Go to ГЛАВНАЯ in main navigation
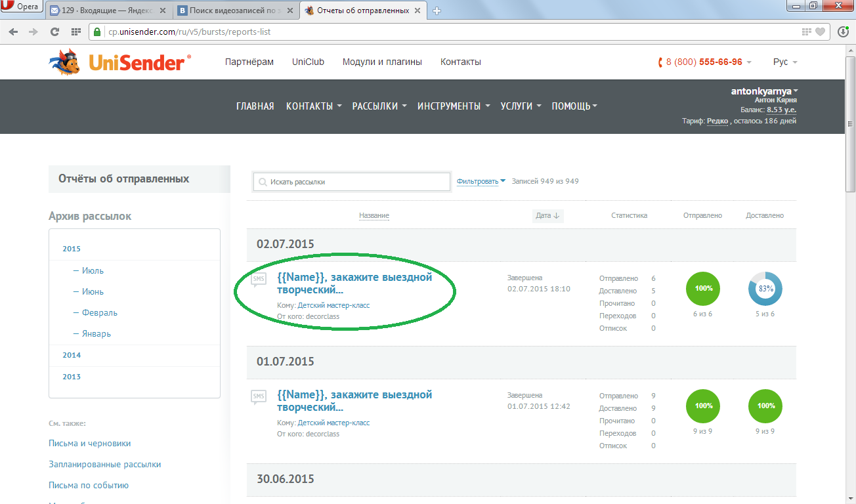Image resolution: width=856 pixels, height=504 pixels. [255, 106]
